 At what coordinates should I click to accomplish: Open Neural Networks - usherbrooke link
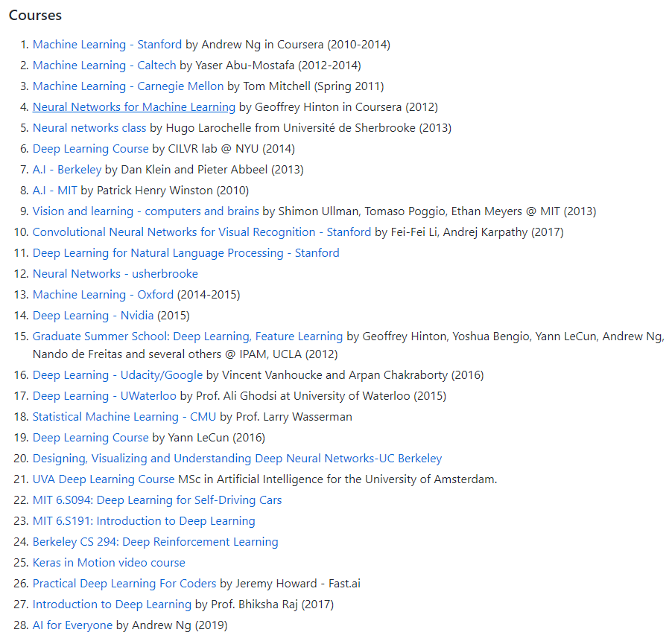[115, 274]
